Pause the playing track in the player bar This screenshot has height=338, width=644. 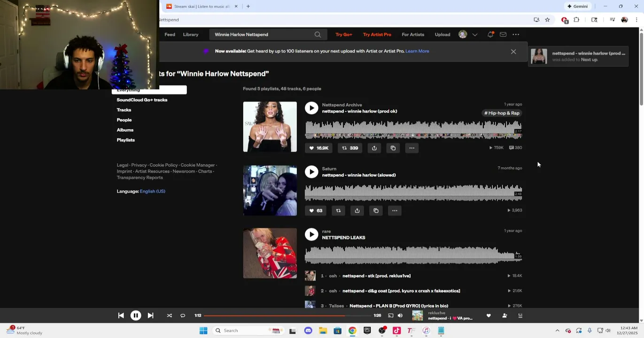tap(136, 316)
